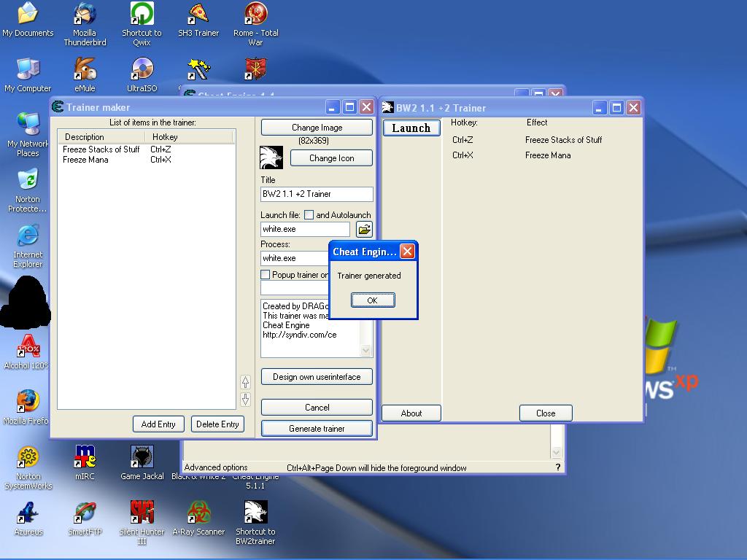Open Silent Hunter III desktop icon
Screen dimensions: 747x560
142,513
